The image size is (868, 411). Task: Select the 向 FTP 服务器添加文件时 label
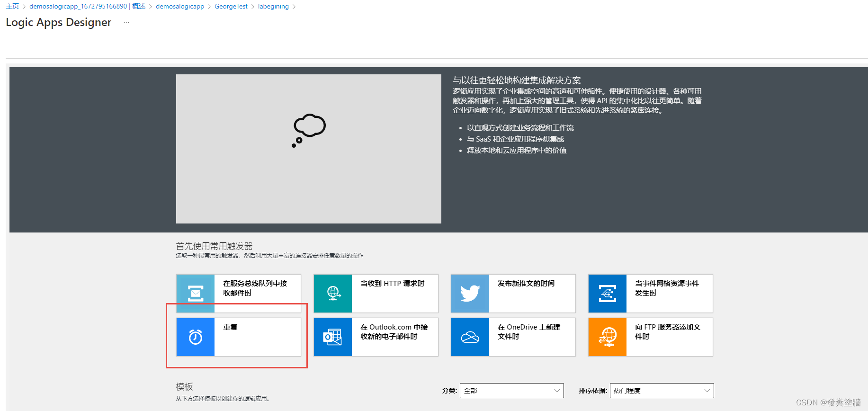tap(668, 331)
